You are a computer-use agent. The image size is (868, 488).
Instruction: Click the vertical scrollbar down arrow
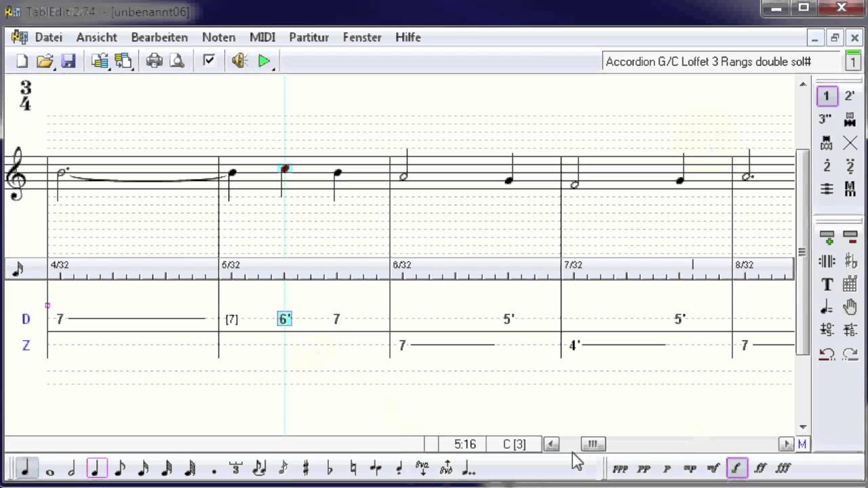pos(804,427)
